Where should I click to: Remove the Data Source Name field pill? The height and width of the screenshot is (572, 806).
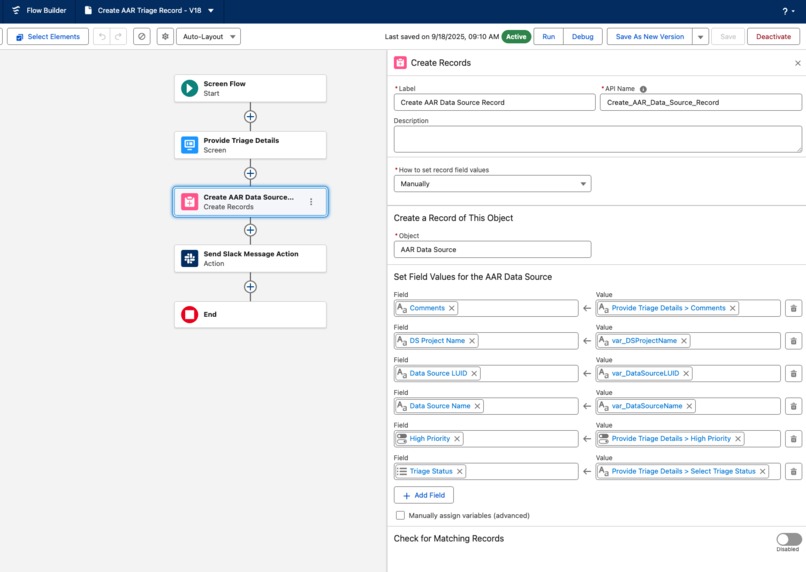pyautogui.click(x=477, y=406)
